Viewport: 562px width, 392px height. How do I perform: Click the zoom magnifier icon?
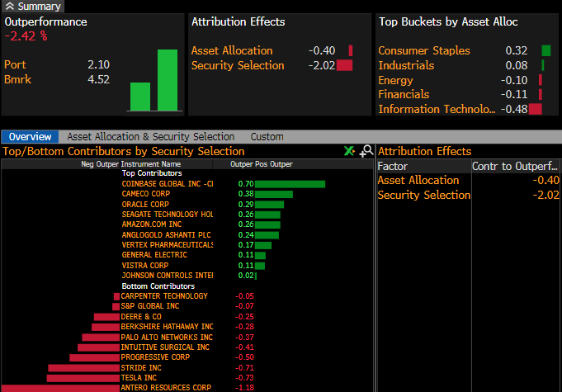pyautogui.click(x=366, y=151)
